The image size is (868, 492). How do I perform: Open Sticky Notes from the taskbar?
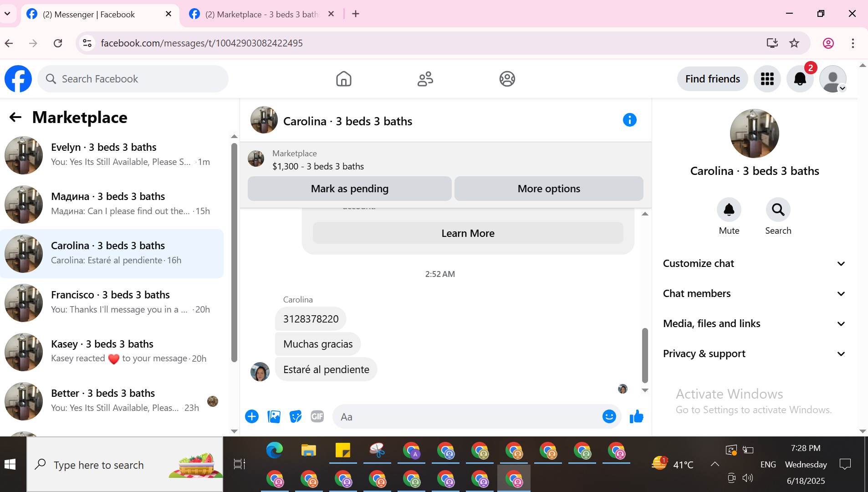[x=343, y=451]
